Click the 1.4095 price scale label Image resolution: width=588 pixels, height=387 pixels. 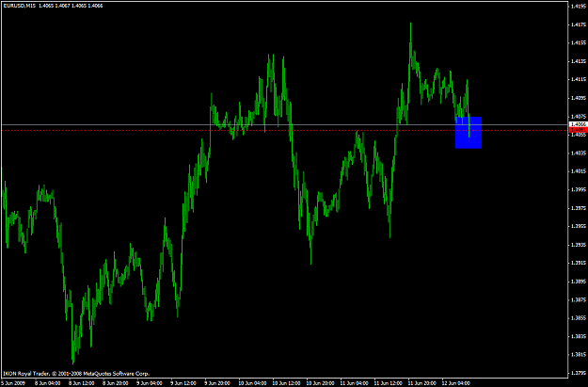(x=579, y=98)
